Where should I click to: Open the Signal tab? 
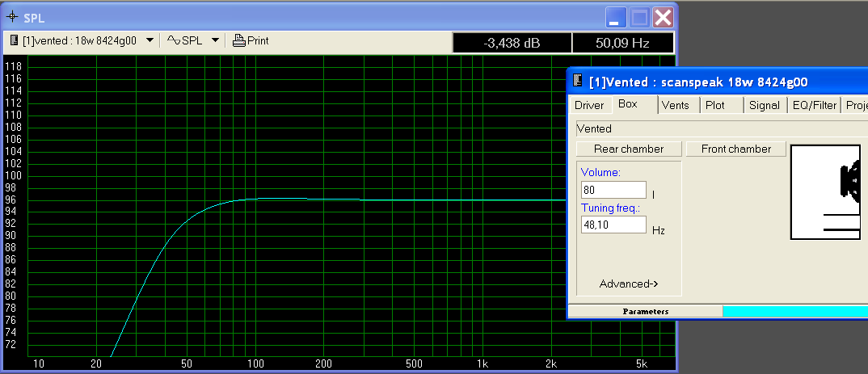tap(765, 105)
